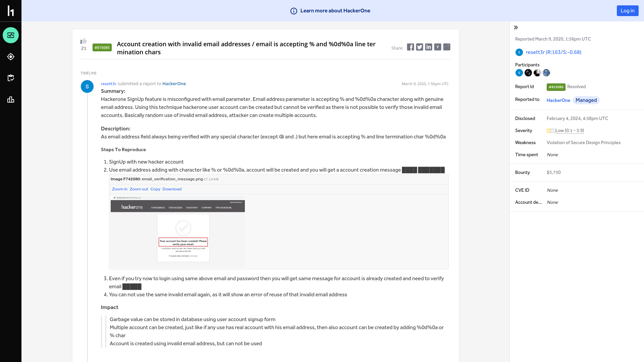Click the participant avatar icon third
The image size is (644, 362).
coord(537,72)
